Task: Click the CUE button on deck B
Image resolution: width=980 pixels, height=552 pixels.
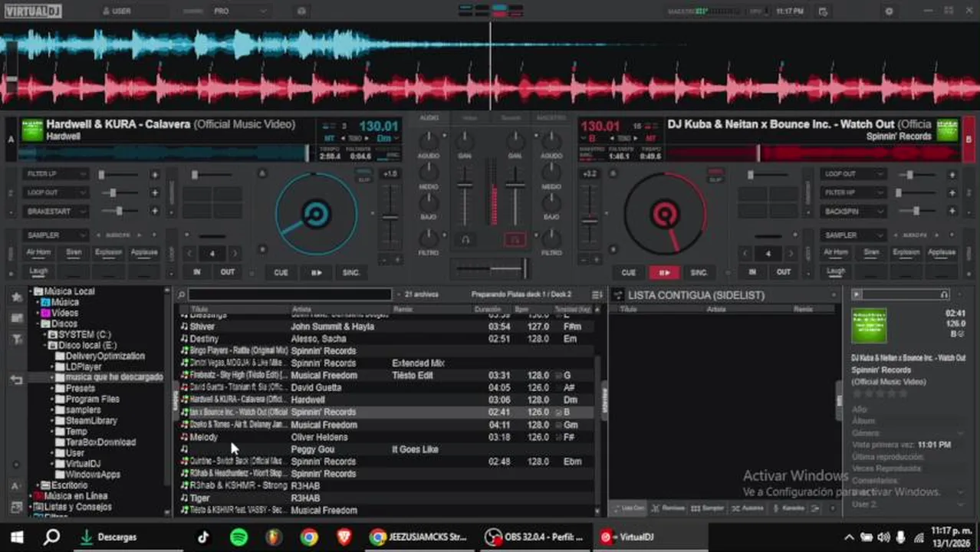Action: (629, 272)
